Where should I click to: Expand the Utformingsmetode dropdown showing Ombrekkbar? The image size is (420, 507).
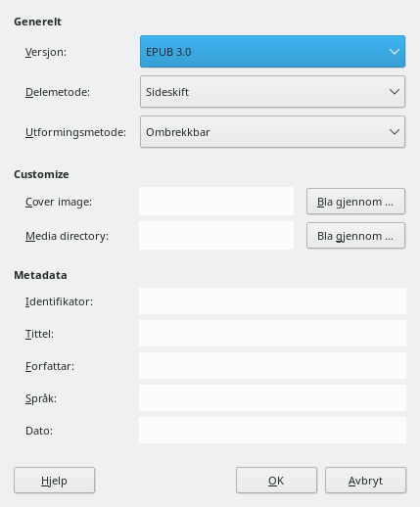tap(272, 132)
